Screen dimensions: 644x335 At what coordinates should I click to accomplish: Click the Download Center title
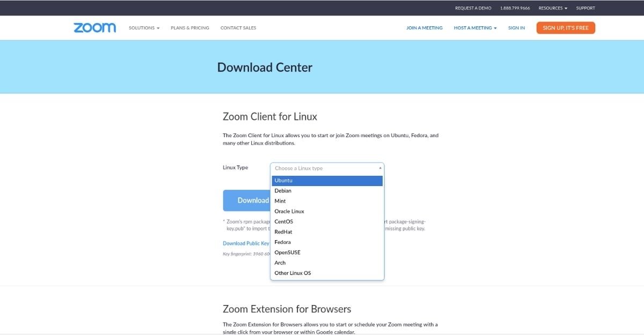coord(265,68)
